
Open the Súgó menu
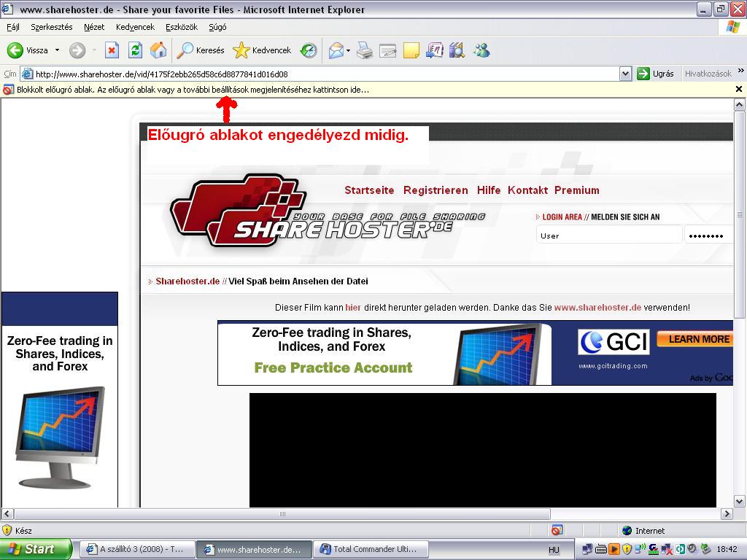coord(217,27)
